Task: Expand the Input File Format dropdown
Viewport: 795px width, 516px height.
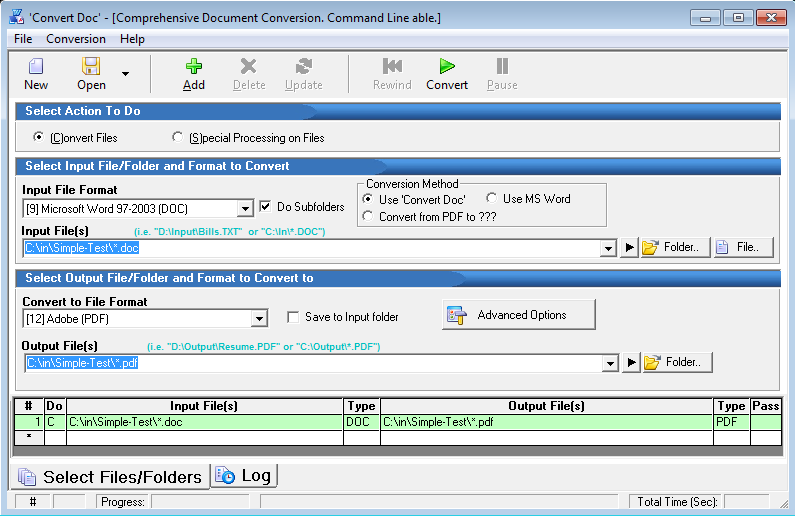Action: click(245, 209)
